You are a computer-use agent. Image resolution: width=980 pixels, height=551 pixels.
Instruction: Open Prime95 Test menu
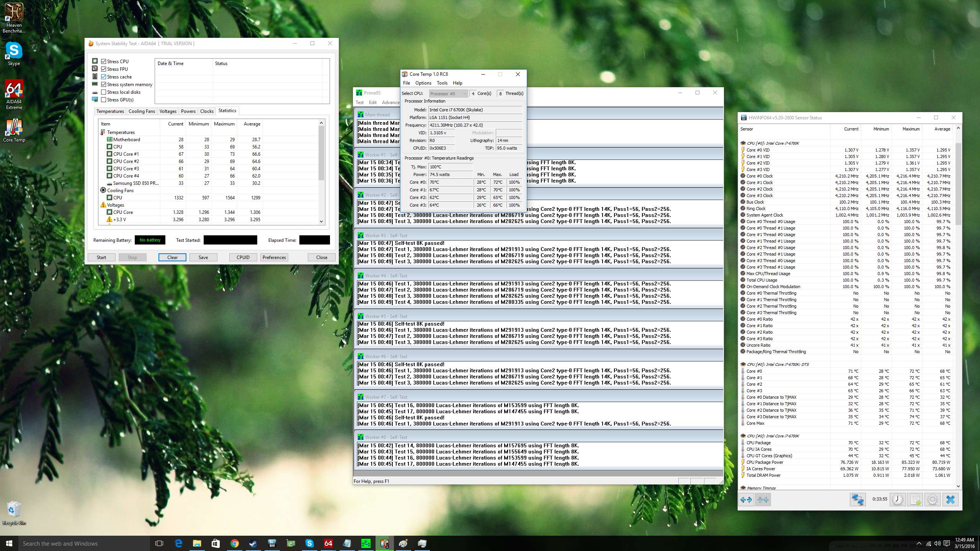tap(359, 103)
